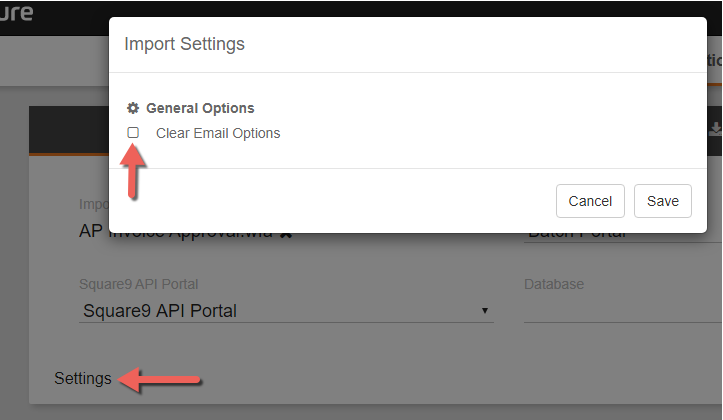Remove the AP Invoice Approval.wfa file

(x=286, y=233)
